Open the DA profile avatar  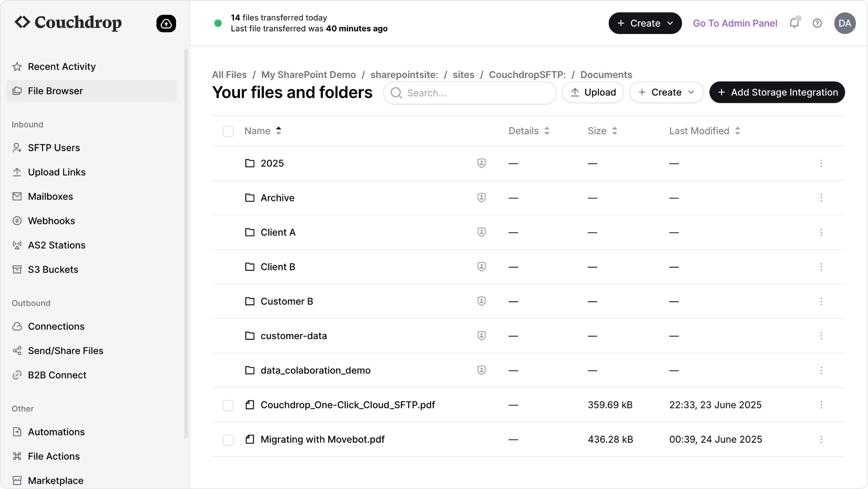tap(845, 23)
